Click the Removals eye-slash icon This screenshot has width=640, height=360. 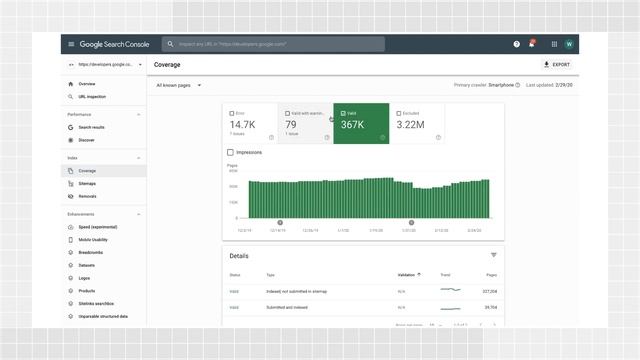(71, 196)
